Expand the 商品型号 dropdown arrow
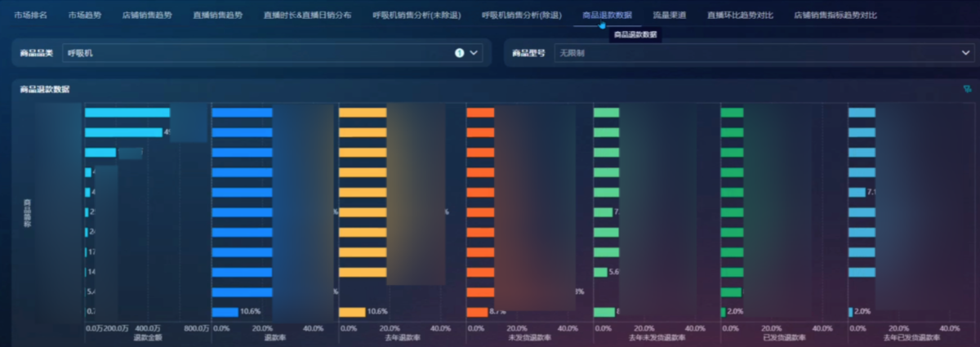 click(x=966, y=53)
